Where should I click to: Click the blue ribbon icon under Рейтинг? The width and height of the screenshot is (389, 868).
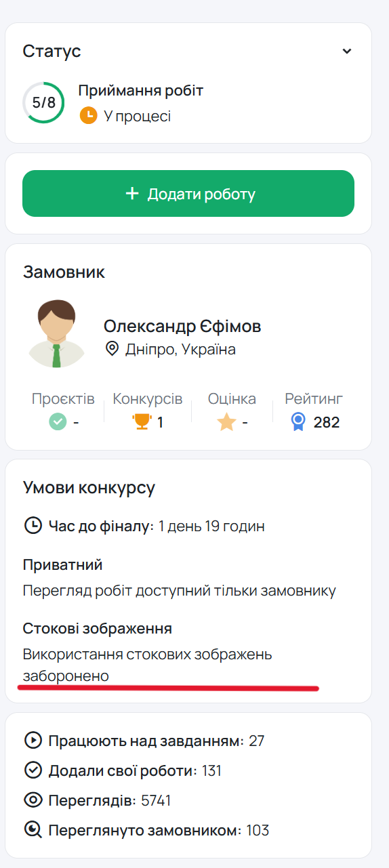point(298,422)
